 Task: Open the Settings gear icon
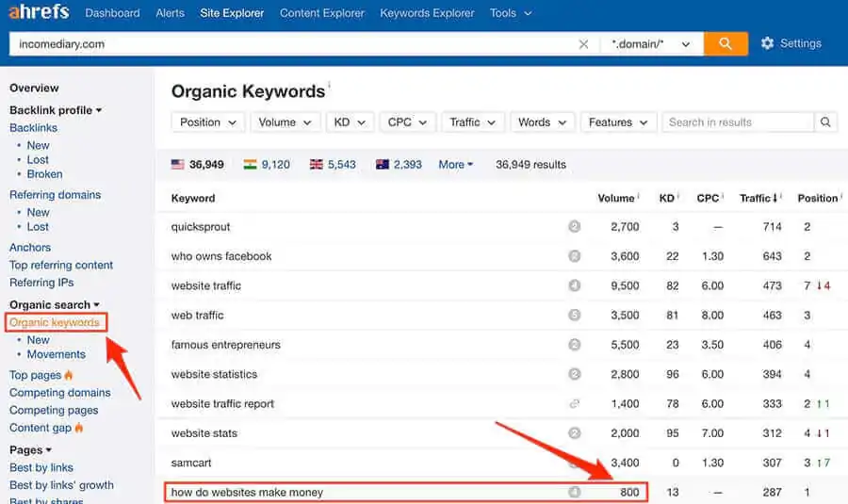tap(767, 43)
